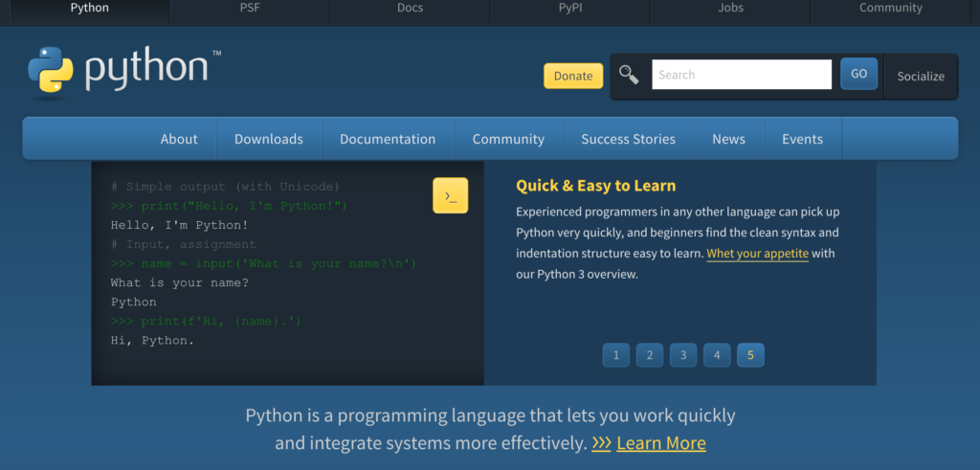
Task: Open the Success Stories menu
Action: [628, 139]
